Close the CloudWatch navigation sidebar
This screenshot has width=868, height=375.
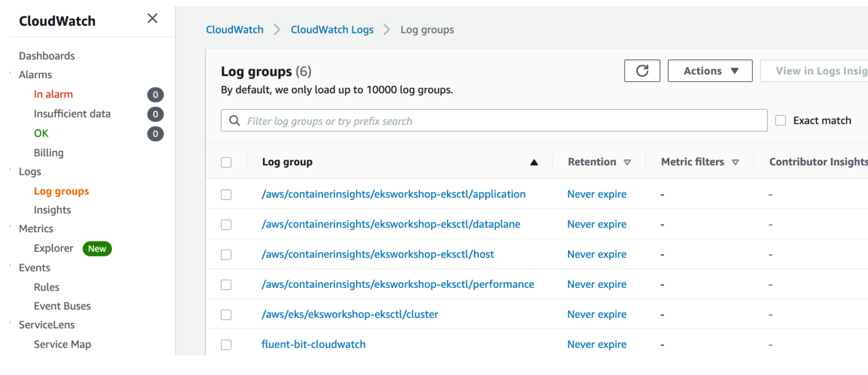tap(152, 19)
